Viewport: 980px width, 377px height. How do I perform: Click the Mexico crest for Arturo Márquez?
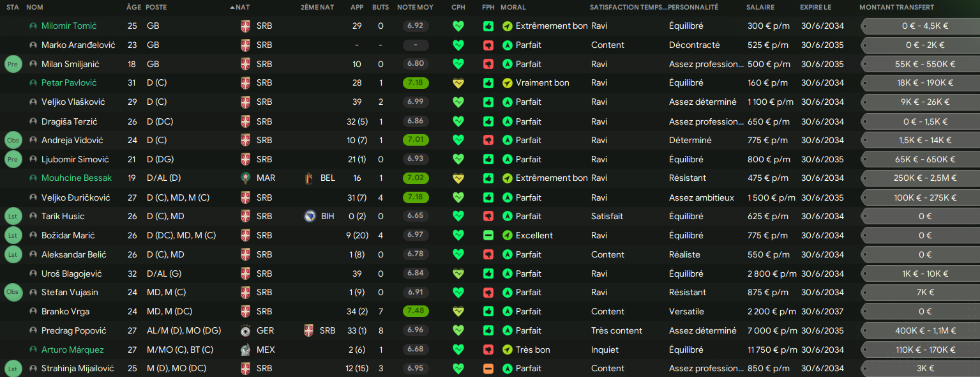(x=246, y=350)
